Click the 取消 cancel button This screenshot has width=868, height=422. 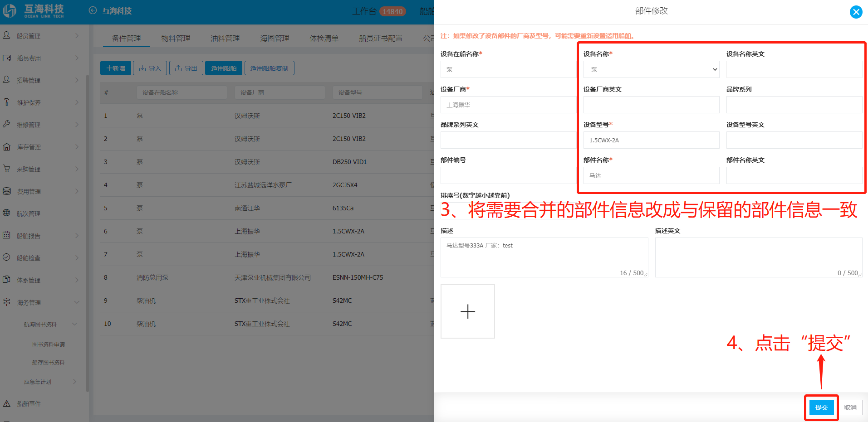[850, 407]
